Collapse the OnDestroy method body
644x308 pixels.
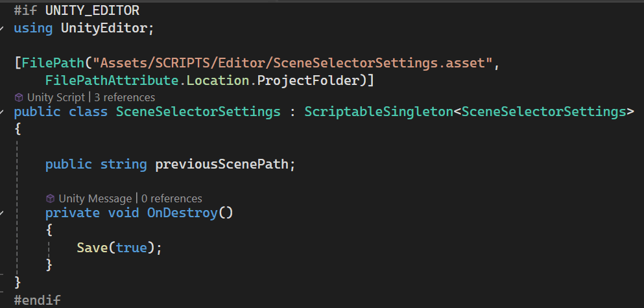pos(3,213)
